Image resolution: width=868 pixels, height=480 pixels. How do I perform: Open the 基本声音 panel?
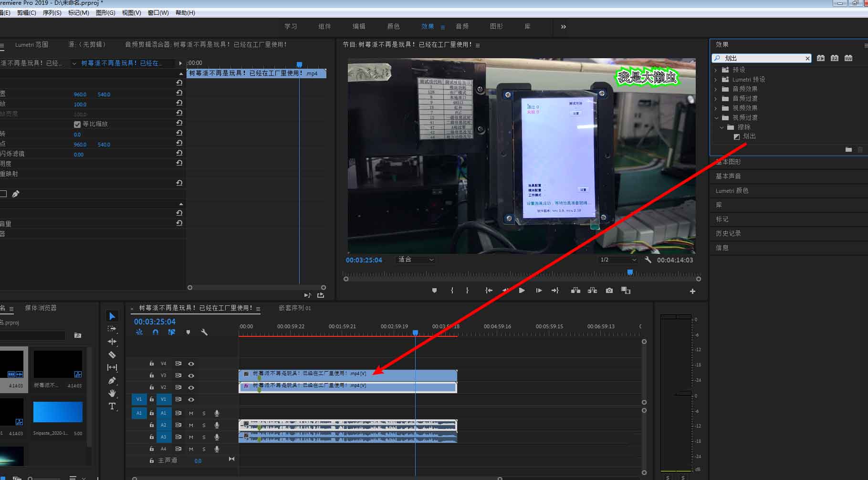(x=728, y=176)
